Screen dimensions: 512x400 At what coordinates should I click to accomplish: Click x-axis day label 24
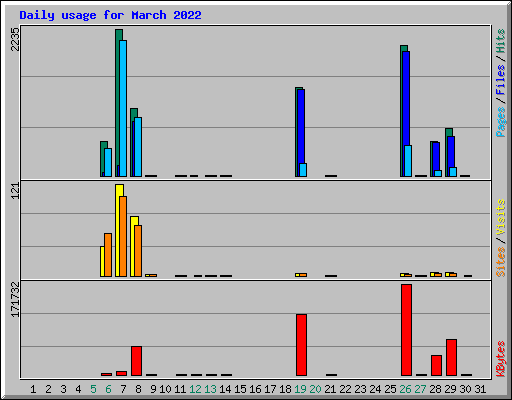[375, 389]
